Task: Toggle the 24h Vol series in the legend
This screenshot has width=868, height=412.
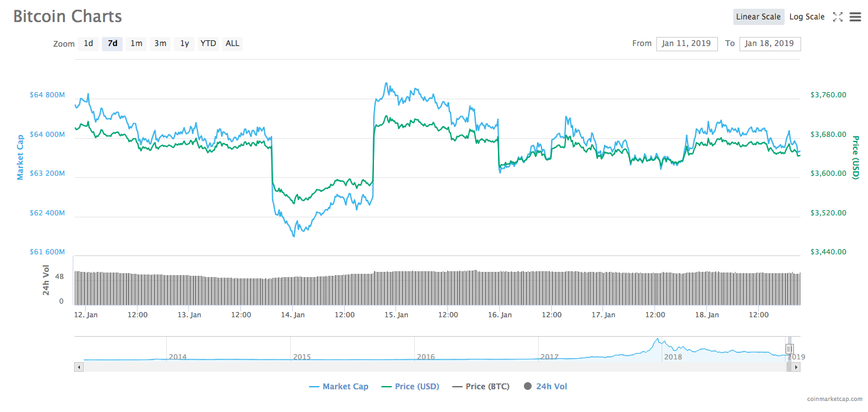Action: click(x=545, y=386)
